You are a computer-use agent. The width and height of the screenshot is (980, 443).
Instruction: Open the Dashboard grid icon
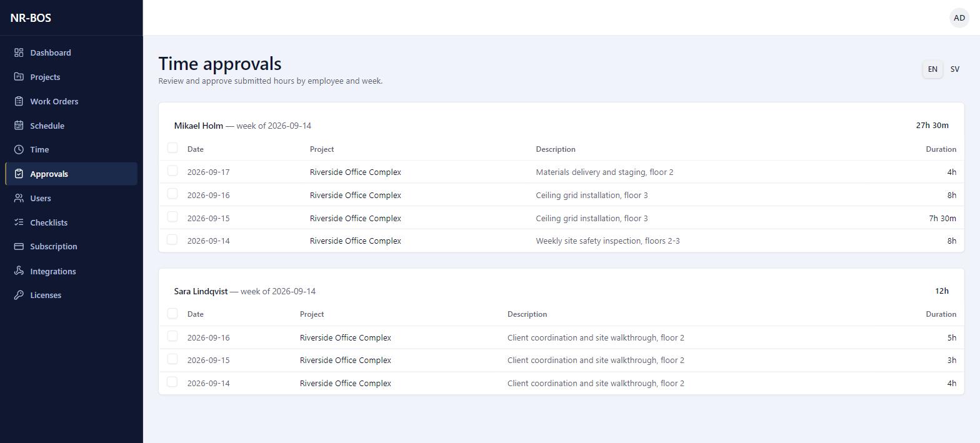[19, 52]
